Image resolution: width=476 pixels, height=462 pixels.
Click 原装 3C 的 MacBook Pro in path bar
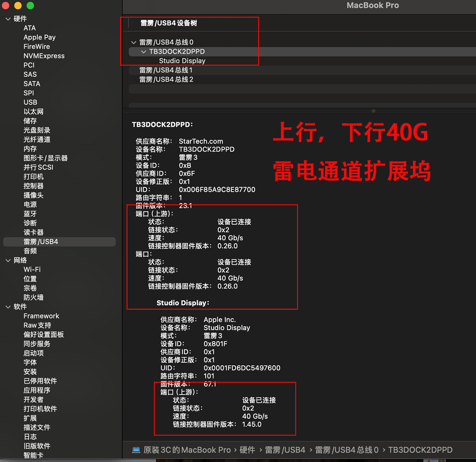[x=187, y=450]
